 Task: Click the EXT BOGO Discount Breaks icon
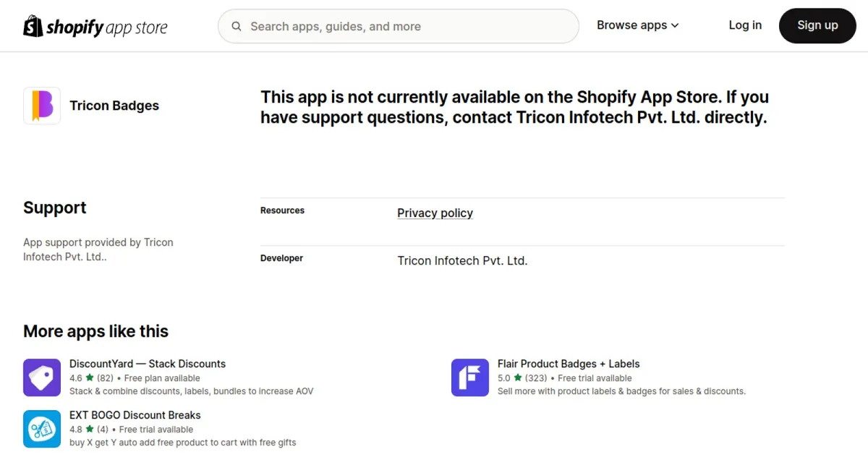(x=42, y=429)
